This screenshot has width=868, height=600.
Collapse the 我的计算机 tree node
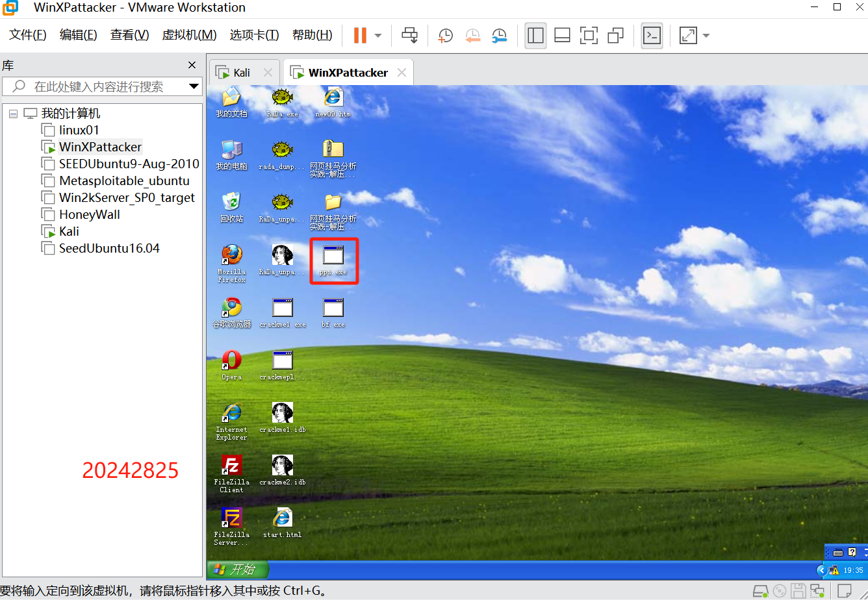(13, 114)
